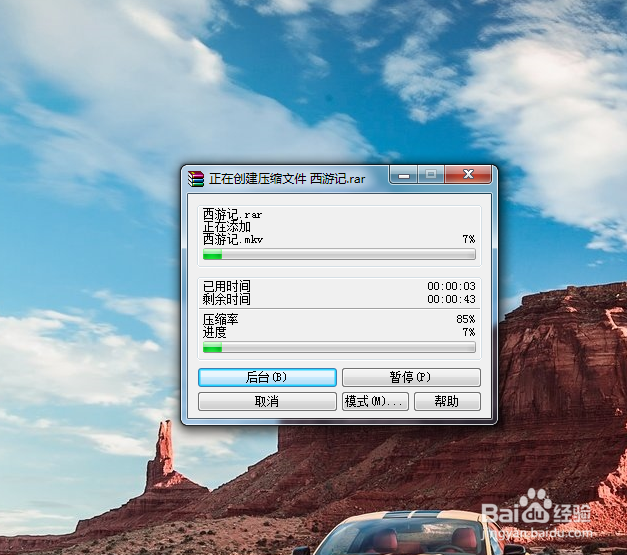Click the WinRAR icon in the title bar
Image resolution: width=627 pixels, height=555 pixels.
pos(196,179)
